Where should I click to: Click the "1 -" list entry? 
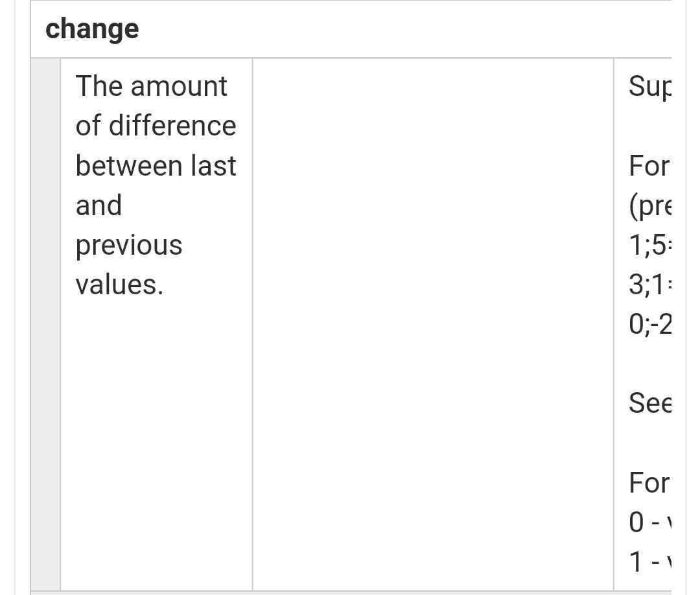650,562
